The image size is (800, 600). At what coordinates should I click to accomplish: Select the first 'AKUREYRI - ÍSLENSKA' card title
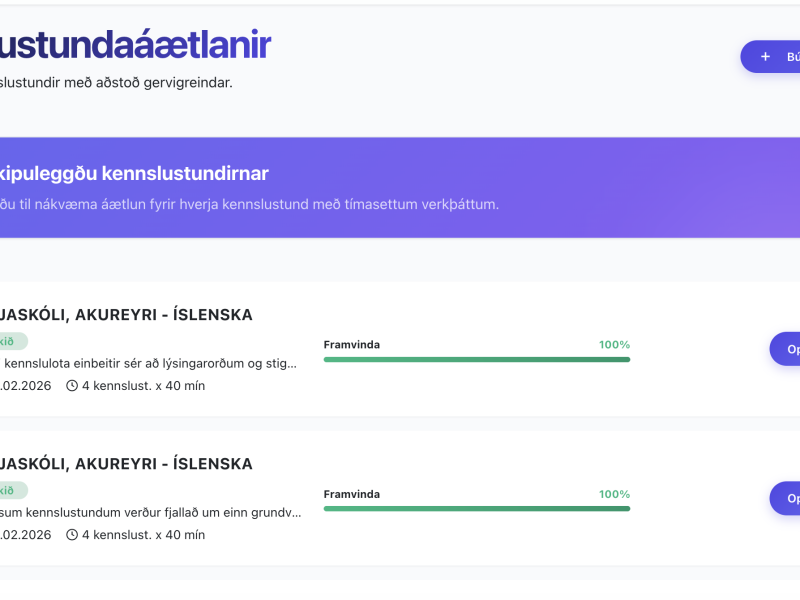(x=126, y=315)
